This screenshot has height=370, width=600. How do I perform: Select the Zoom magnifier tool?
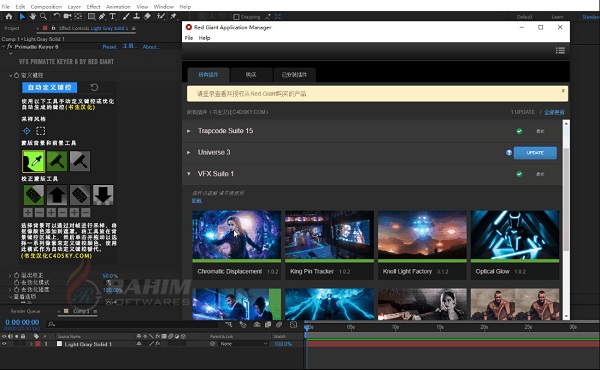44,16
